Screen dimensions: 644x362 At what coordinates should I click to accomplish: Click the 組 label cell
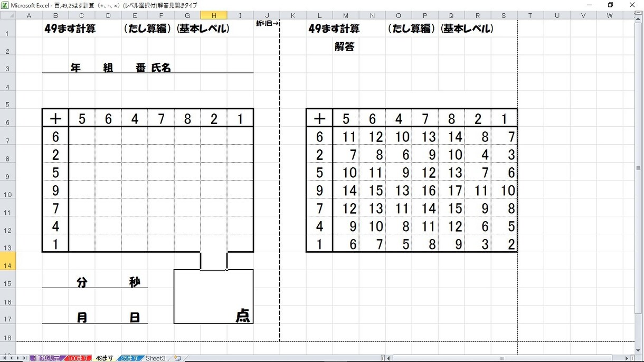(108, 68)
